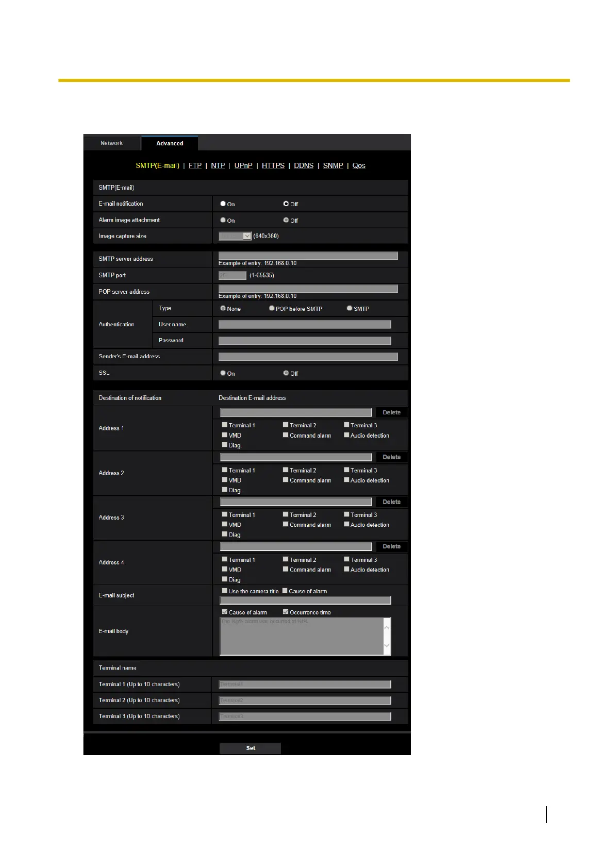Turn E-mail notification On
Screen dimensions: 614x868
[223, 204]
